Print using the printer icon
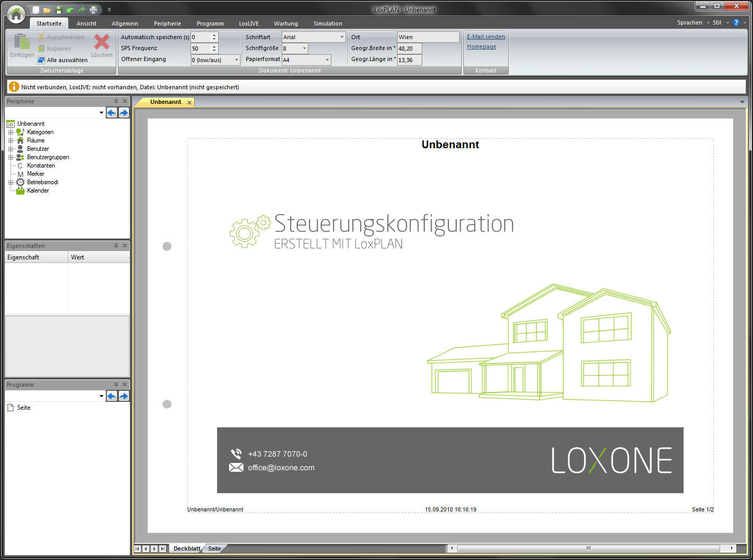 (93, 10)
